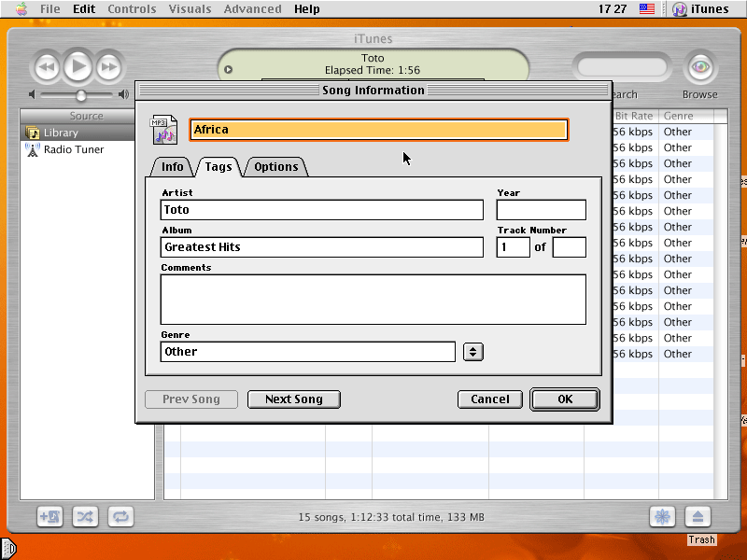Click the Browse eye icon
The image size is (747, 560).
700,67
